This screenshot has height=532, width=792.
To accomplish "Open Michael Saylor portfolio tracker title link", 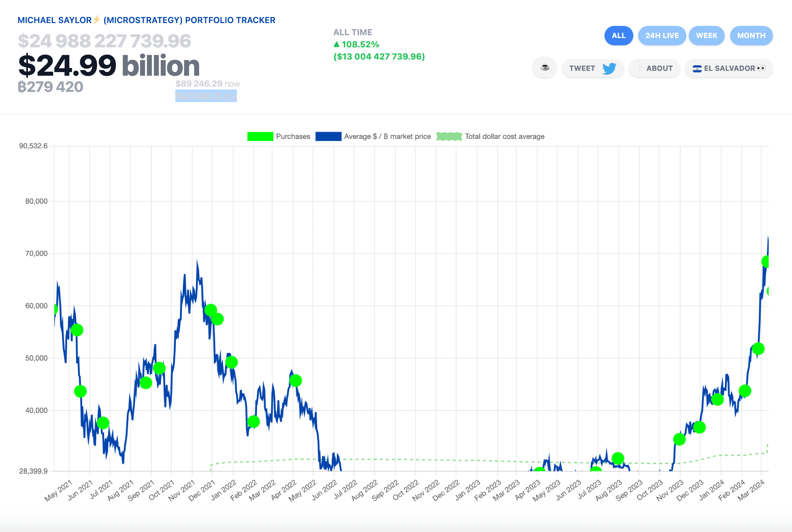I will pyautogui.click(x=147, y=20).
